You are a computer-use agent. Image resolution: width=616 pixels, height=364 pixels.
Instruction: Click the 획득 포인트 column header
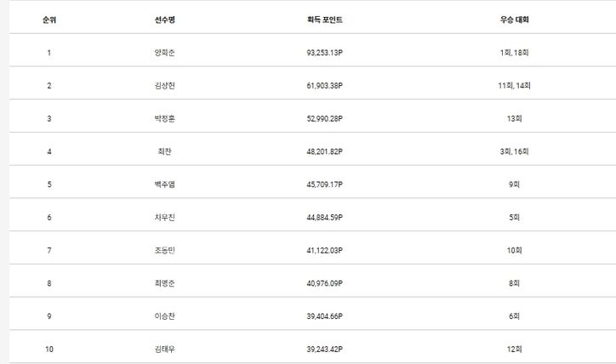325,20
